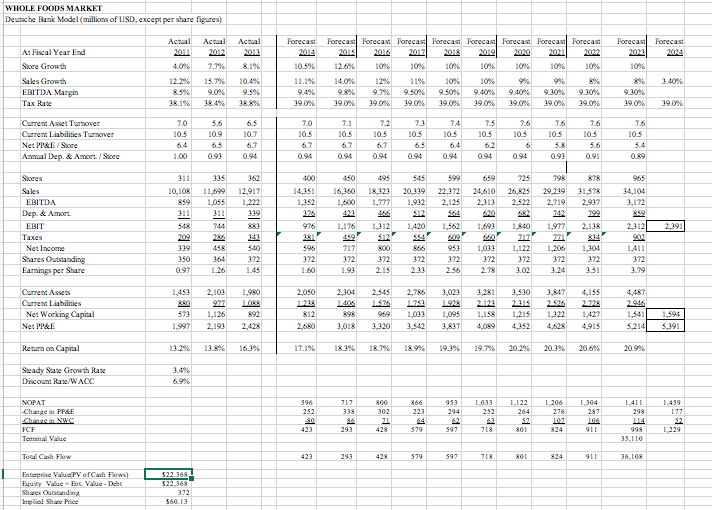Click the 2024 Sales Growth cell 3.40%
Screen dimensions: 712x510
pyautogui.click(x=672, y=81)
